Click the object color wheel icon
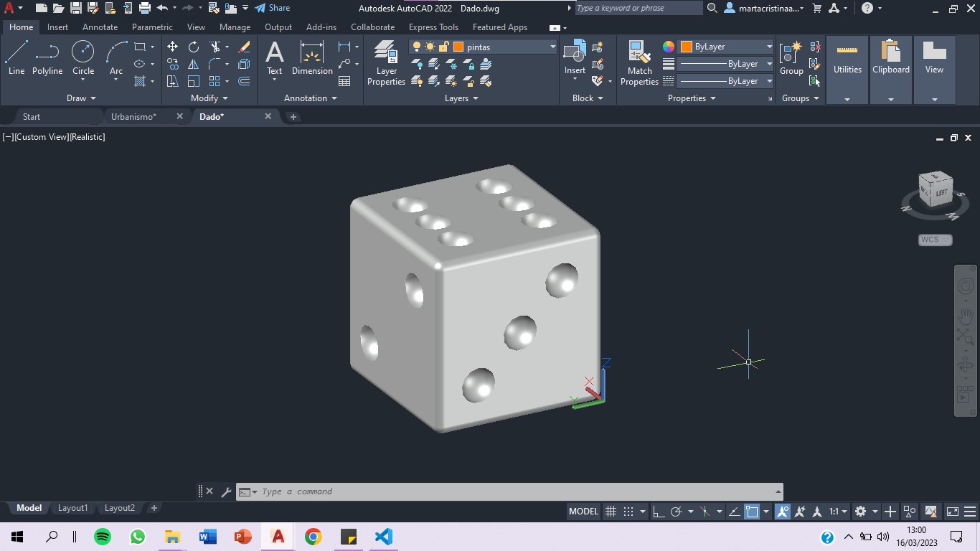Viewport: 980px width, 551px height. pyautogui.click(x=669, y=47)
